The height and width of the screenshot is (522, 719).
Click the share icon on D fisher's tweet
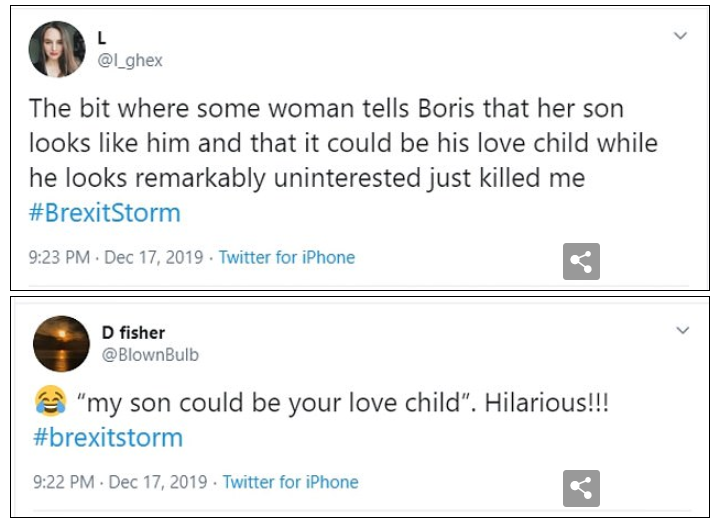click(581, 487)
